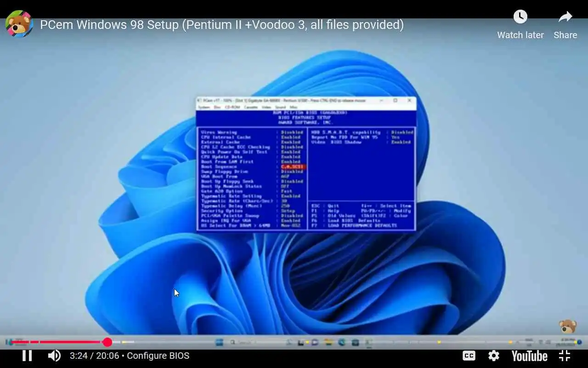This screenshot has height=368, width=588.
Task: Open video on YouTube via logo
Action: [x=529, y=356]
